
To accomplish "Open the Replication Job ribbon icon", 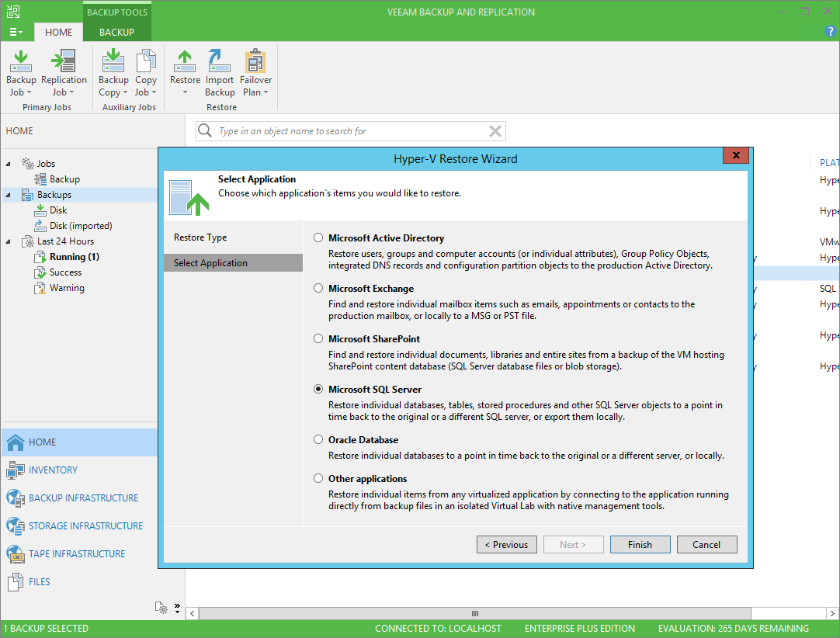I will [63, 61].
